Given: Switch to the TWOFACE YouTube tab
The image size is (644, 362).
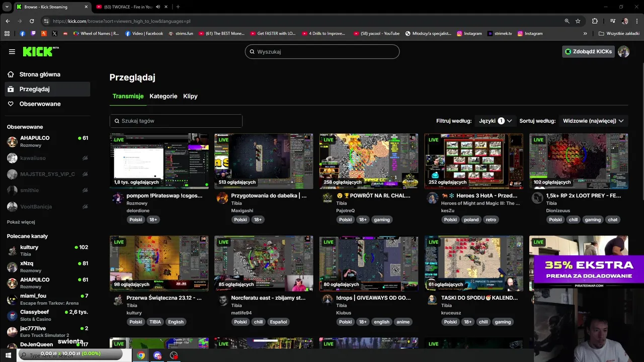Looking at the screenshot, I should point(128,7).
